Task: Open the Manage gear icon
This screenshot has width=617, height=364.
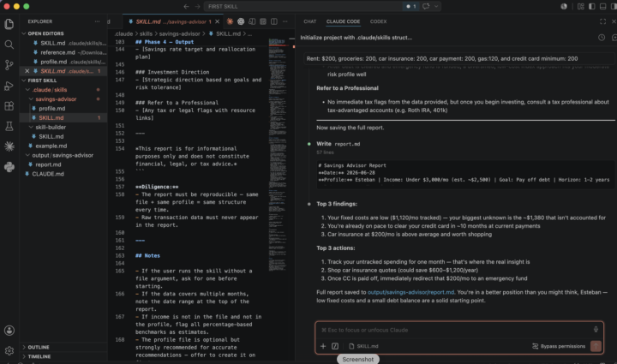Action: click(x=9, y=350)
